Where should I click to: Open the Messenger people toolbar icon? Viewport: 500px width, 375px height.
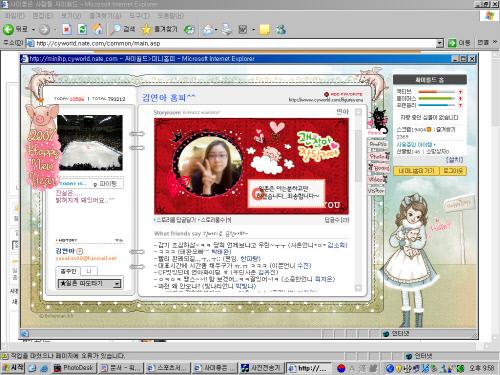[x=280, y=30]
